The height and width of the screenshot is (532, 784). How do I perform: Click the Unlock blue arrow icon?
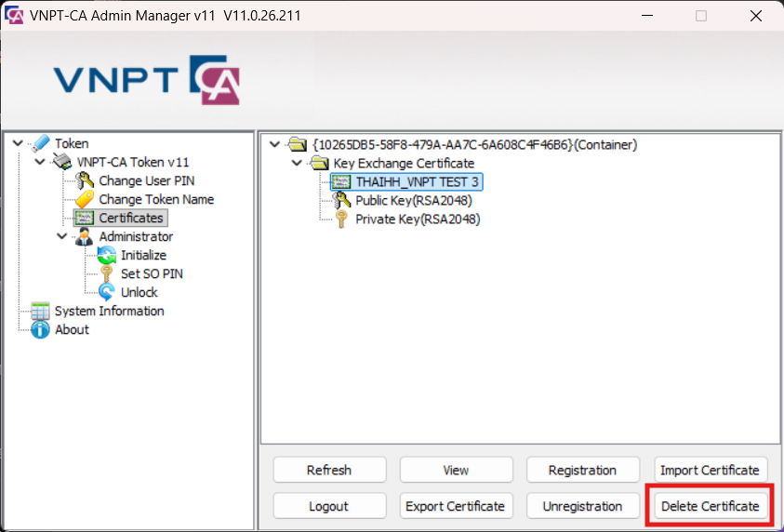click(x=107, y=292)
